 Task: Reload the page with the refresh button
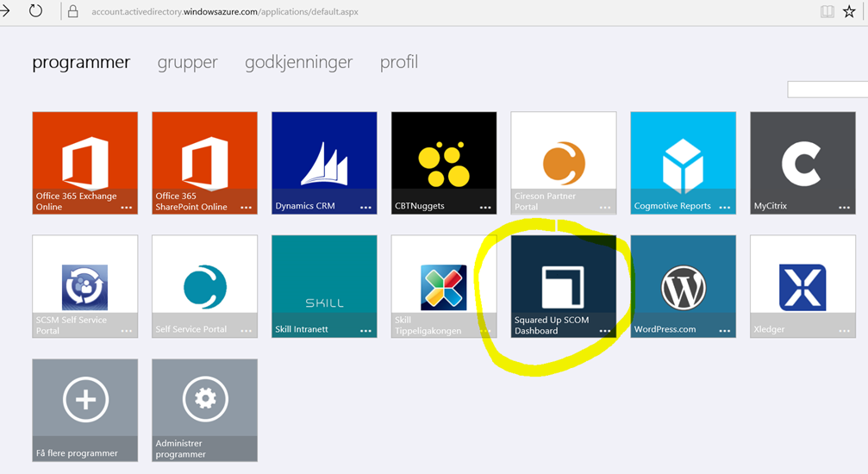click(36, 10)
